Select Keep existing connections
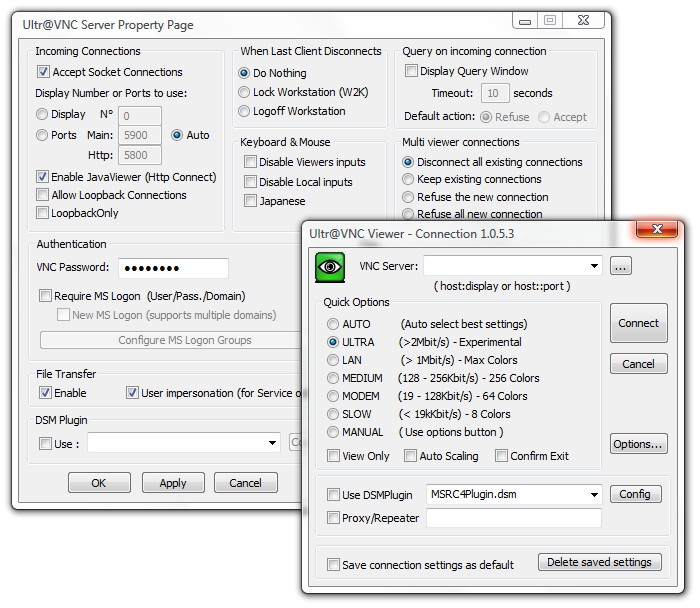Screen dimensions: 700x608 (408, 179)
